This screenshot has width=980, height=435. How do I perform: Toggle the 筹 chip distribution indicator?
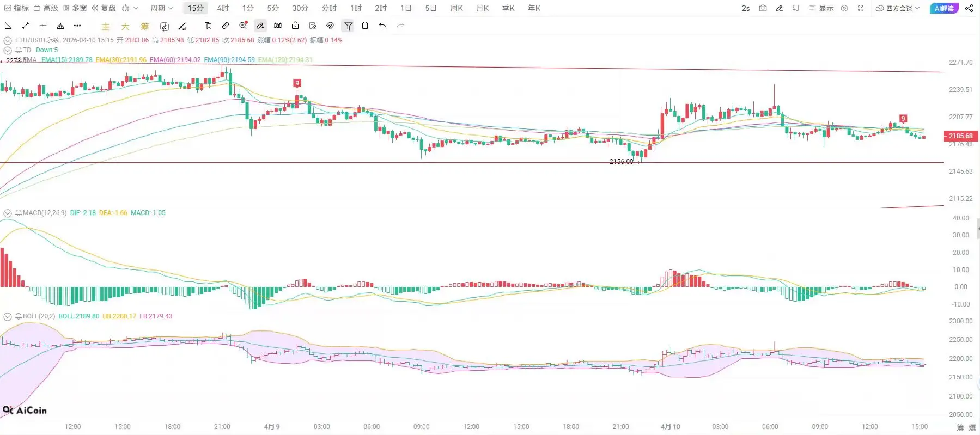pos(144,26)
